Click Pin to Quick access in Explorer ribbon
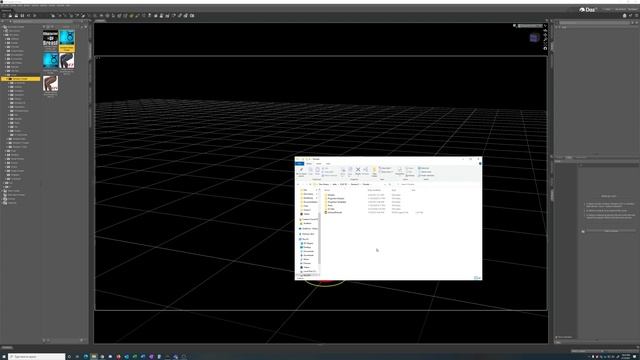The image size is (640, 360). pyautogui.click(x=301, y=171)
